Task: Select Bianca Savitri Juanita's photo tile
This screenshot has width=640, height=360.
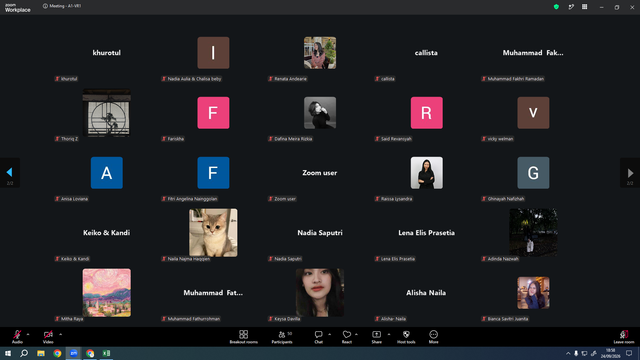Action: 533,293
